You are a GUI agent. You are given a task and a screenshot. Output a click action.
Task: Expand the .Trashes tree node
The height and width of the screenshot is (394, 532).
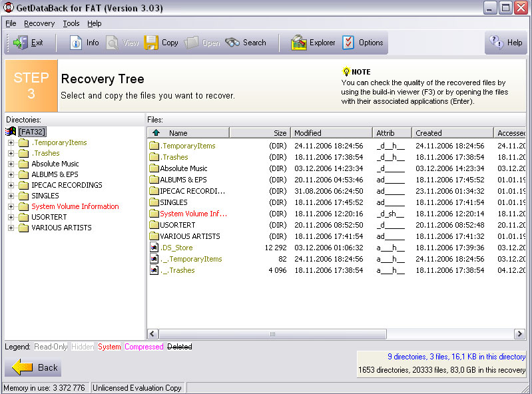coord(11,153)
